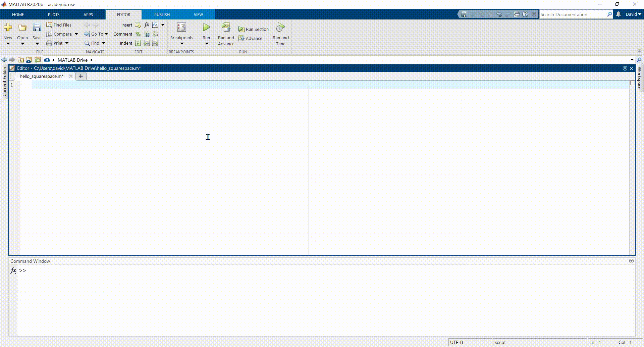Expand the Current Folder side panel

(x=4, y=82)
